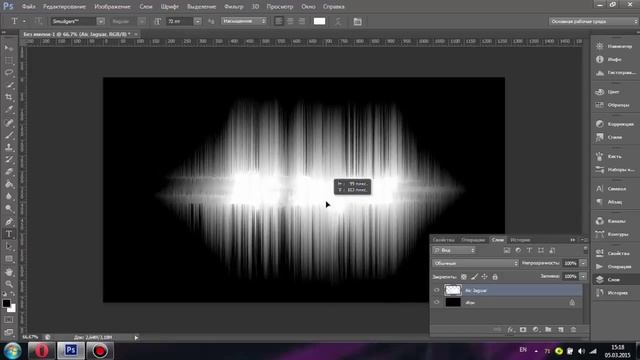Open Редактирование menu
This screenshot has height=360, width=640.
pos(64,7)
